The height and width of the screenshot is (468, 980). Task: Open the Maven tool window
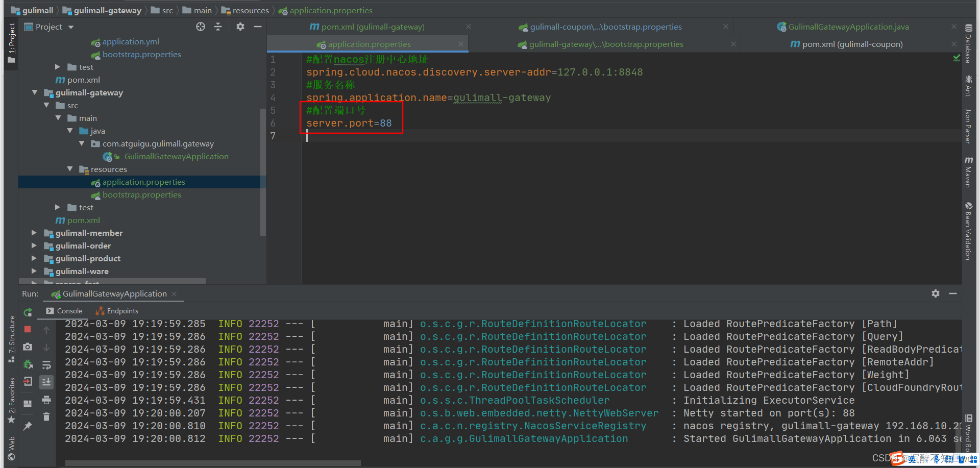tap(968, 172)
